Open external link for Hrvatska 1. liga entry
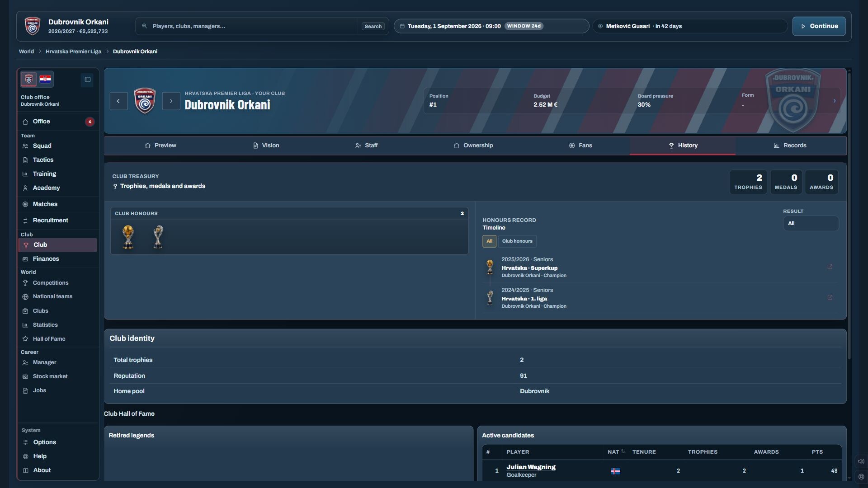This screenshot has width=868, height=488. (x=830, y=298)
